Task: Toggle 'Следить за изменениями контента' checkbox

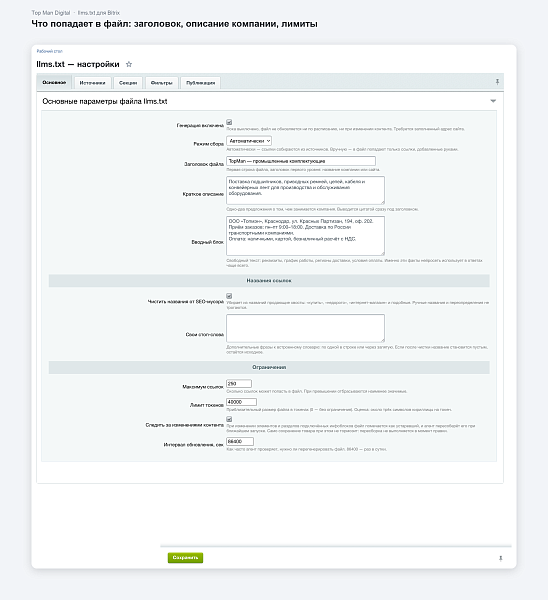Action: (x=229, y=419)
